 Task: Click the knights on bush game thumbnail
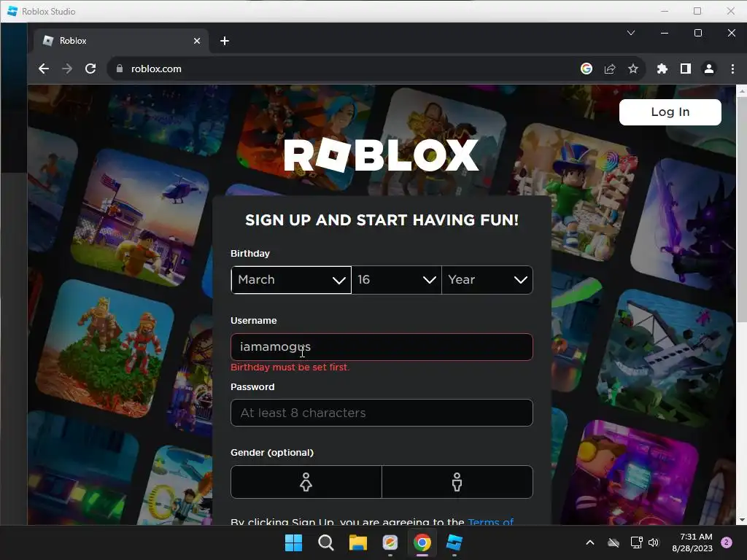click(x=105, y=349)
